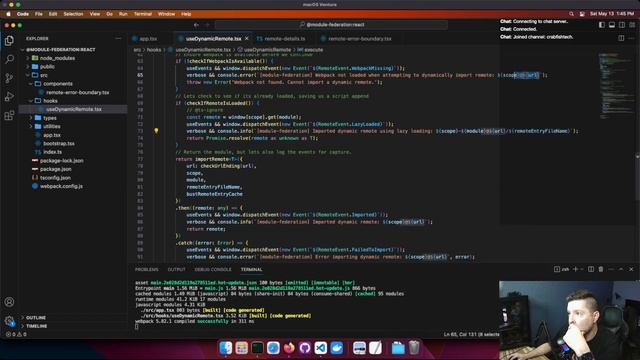
Task: Open Finder from the dock
Action: point(226,348)
